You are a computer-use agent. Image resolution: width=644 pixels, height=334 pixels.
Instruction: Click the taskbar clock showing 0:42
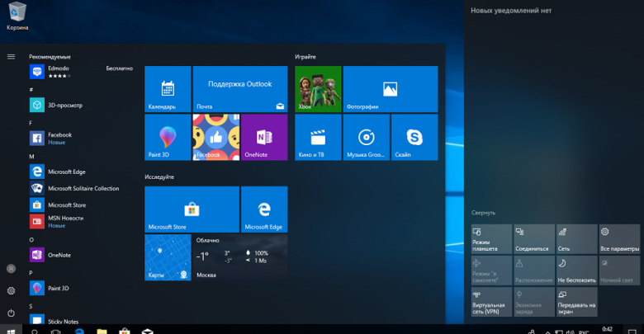pyautogui.click(x=608, y=330)
